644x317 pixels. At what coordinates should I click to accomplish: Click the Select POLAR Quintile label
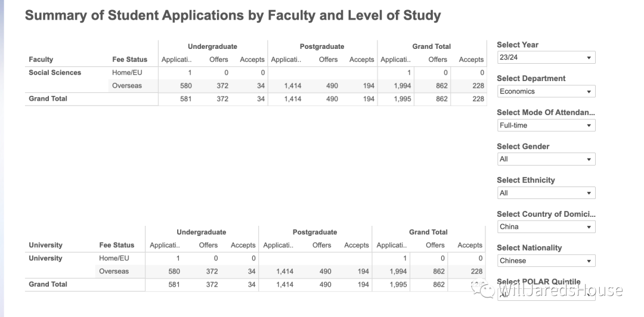click(538, 282)
